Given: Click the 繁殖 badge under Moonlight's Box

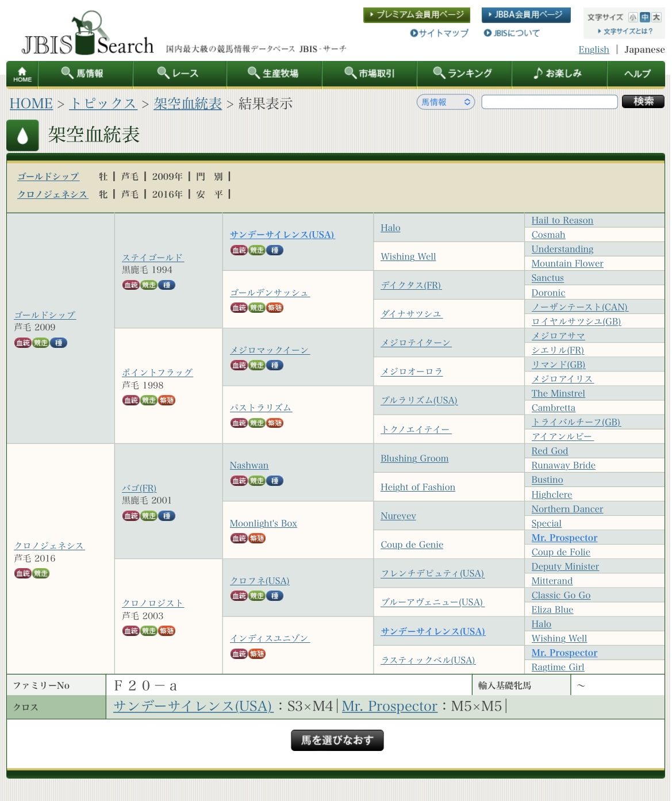Looking at the screenshot, I should tap(257, 539).
